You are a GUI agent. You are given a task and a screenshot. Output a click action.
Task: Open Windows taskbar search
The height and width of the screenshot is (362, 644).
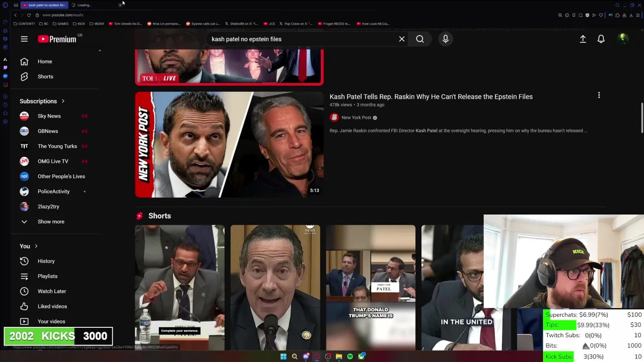pos(295,356)
